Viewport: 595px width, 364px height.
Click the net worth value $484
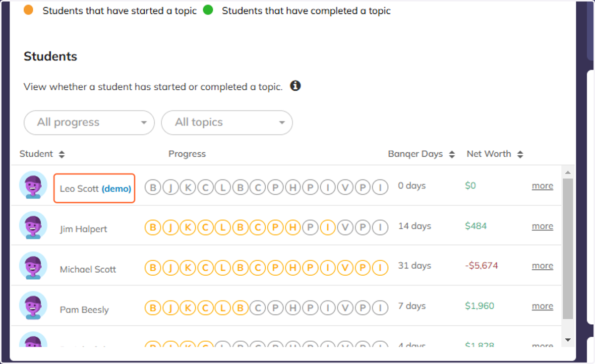476,226
